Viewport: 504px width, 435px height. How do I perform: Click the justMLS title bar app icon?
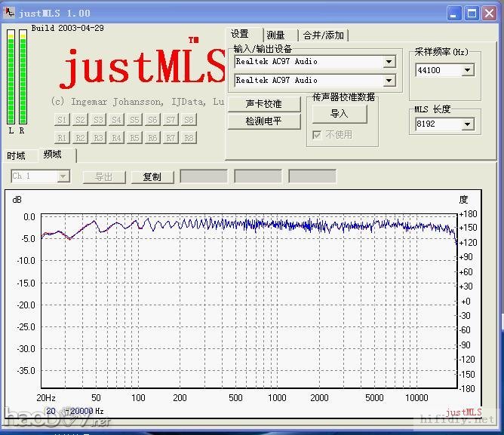pos(10,13)
